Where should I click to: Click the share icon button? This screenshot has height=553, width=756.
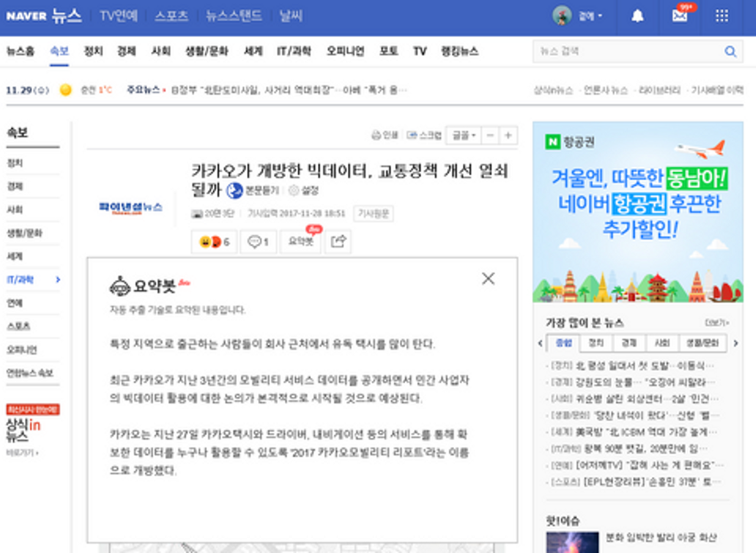[338, 242]
